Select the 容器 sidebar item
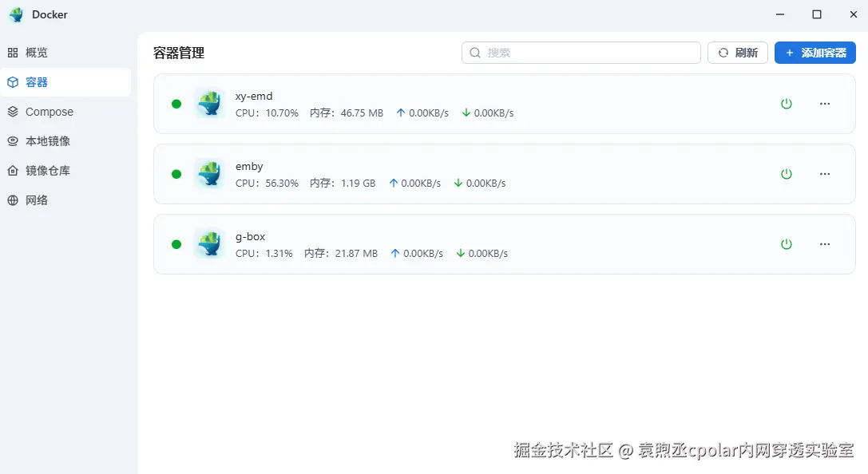 (65, 82)
